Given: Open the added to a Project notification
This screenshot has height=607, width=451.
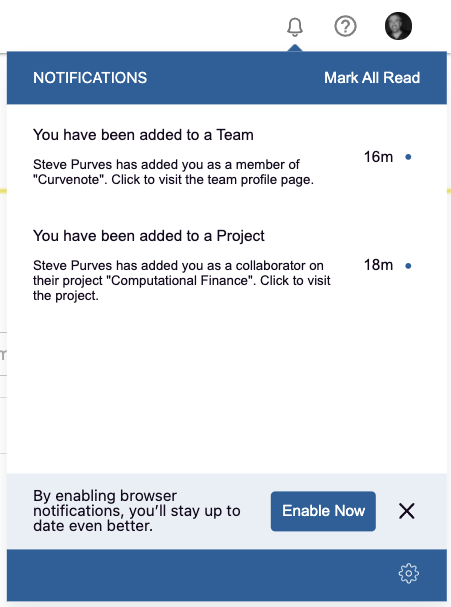Looking at the screenshot, I should 227,265.
